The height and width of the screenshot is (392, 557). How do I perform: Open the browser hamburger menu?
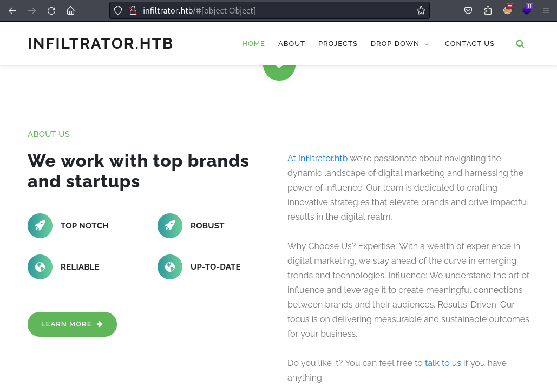(x=546, y=11)
